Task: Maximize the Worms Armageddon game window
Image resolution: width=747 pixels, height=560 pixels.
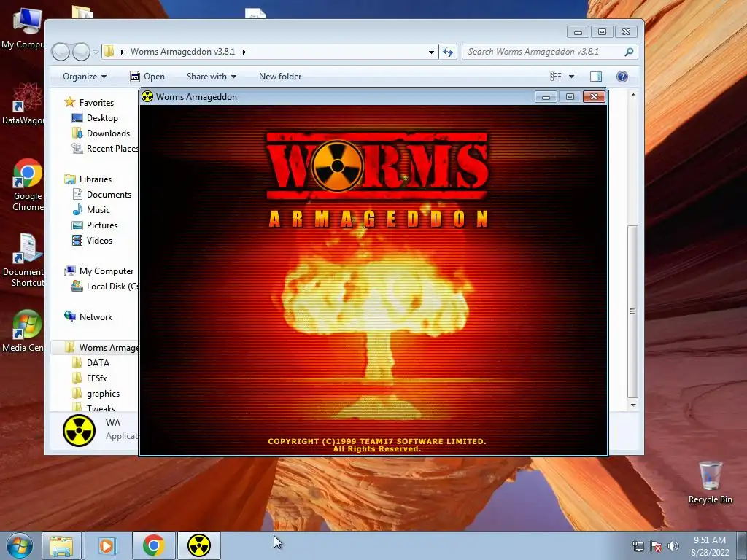Action: click(570, 97)
